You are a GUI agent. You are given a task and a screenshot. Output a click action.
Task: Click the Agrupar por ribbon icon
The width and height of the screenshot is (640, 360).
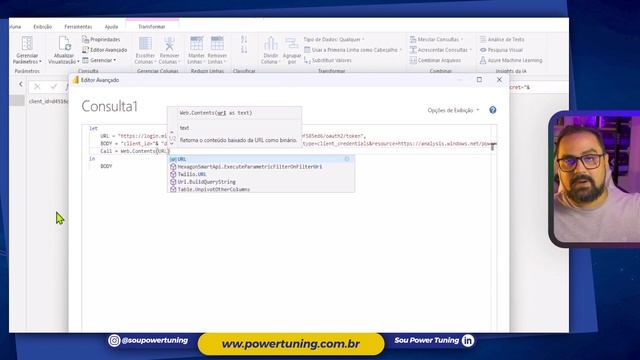coord(292,44)
